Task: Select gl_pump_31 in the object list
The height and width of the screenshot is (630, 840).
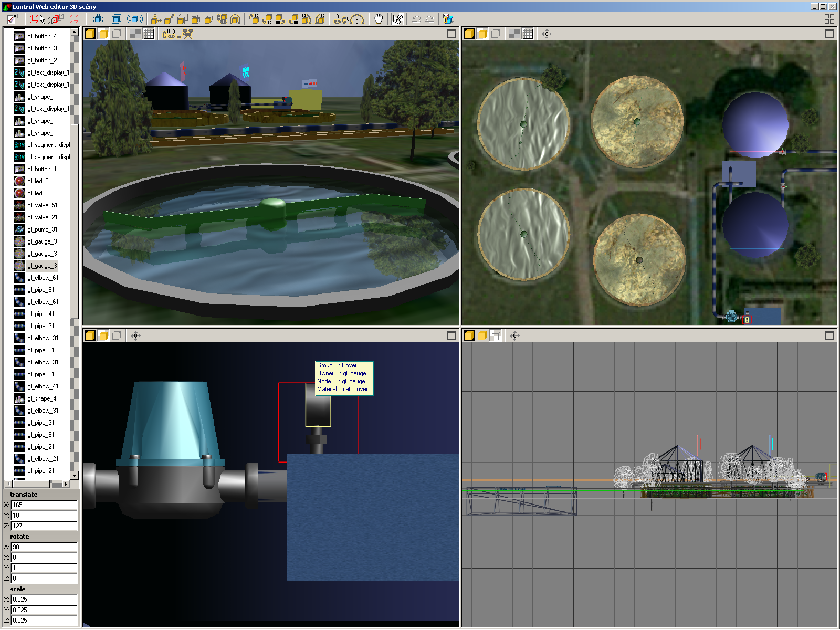Action: (42, 229)
